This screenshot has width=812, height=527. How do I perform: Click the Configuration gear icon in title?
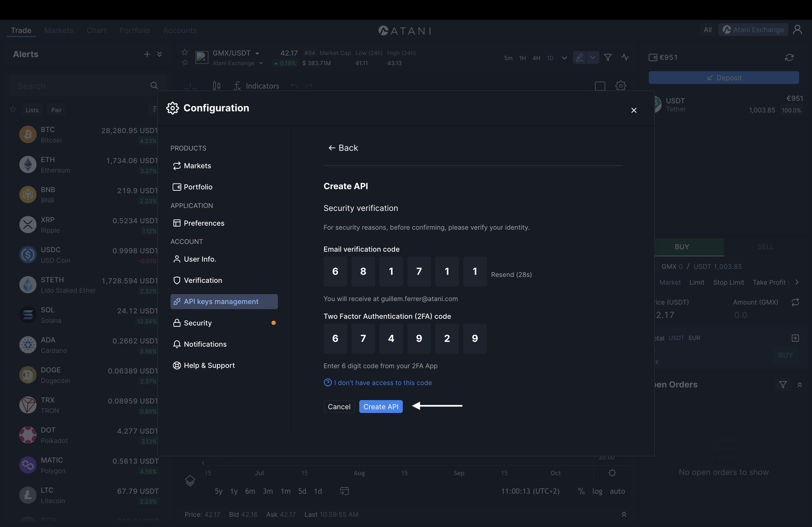173,108
